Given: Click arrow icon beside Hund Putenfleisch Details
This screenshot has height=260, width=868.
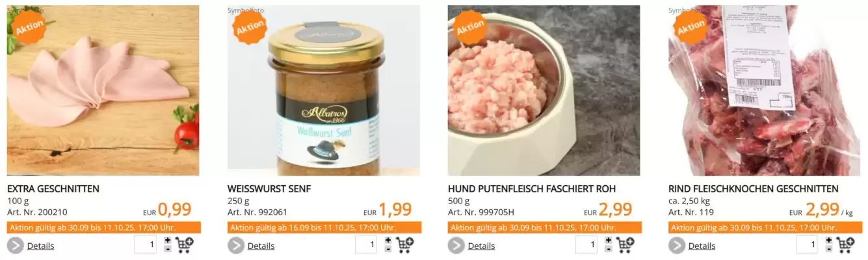Looking at the screenshot, I should pyautogui.click(x=456, y=246).
